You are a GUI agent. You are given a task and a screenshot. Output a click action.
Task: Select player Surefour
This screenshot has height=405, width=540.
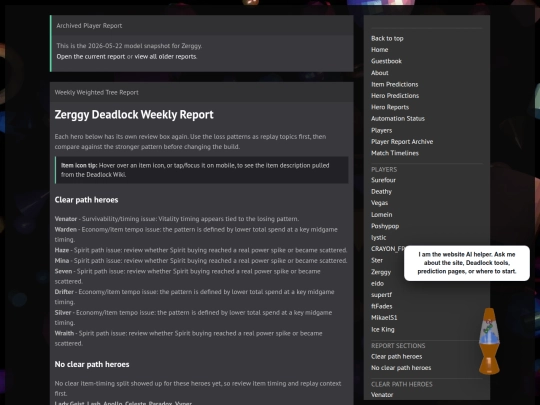tap(383, 180)
